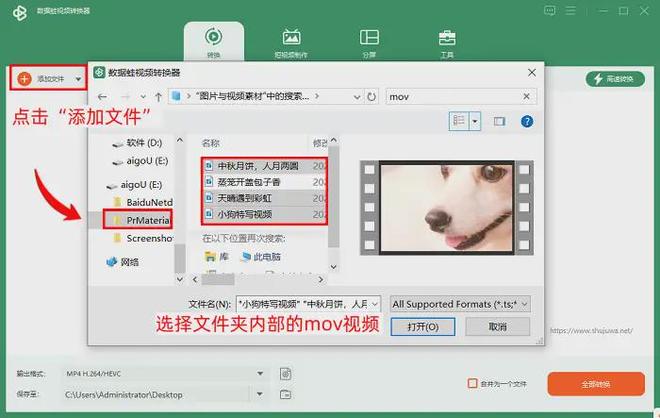Click the dog video preview thumbnail
The width and height of the screenshot is (660, 418).
447,208
